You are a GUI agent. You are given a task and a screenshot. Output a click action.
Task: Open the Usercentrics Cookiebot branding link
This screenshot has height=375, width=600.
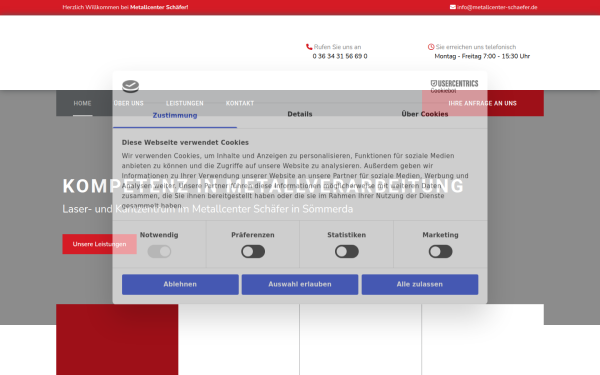tap(454, 86)
